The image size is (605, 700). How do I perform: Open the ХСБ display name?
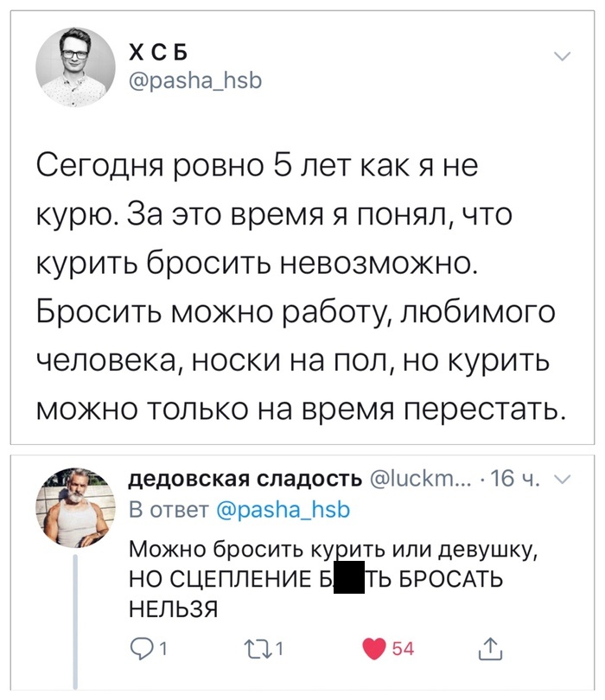pos(152,54)
